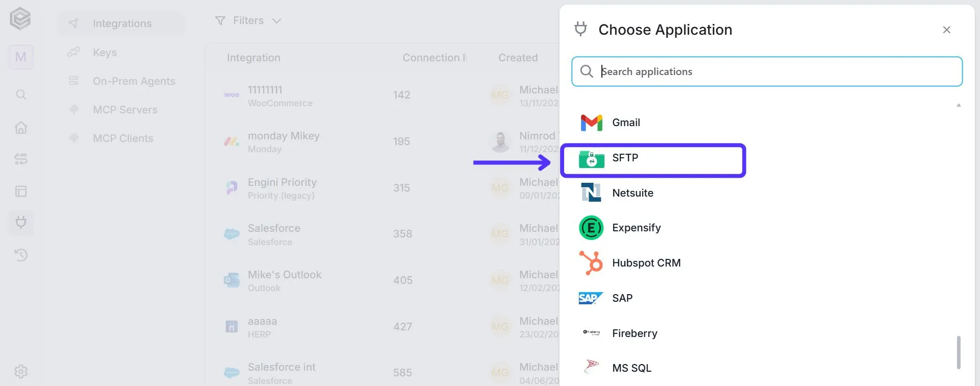Image resolution: width=980 pixels, height=386 pixels.
Task: Click connection ID 358 cell
Action: 403,234
